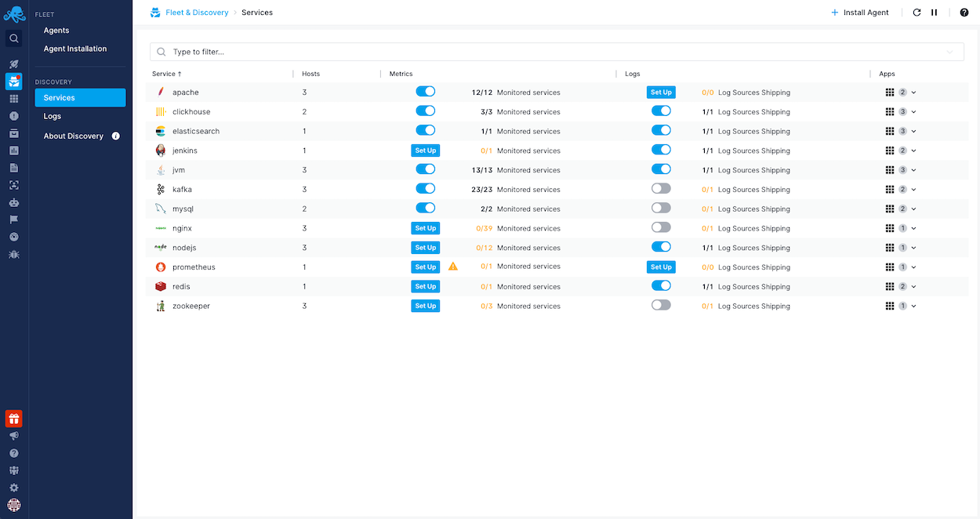This screenshot has width=980, height=519.
Task: Click the apps grid icon for apache
Action: pos(890,93)
